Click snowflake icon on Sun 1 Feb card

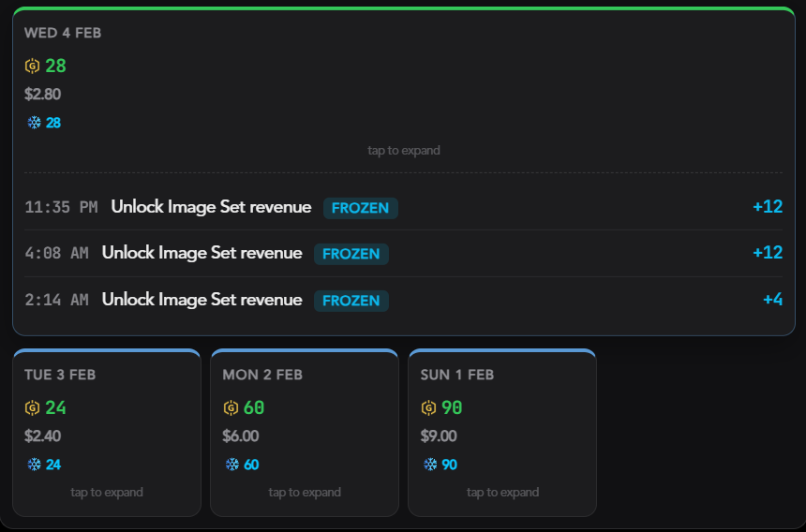click(x=431, y=465)
